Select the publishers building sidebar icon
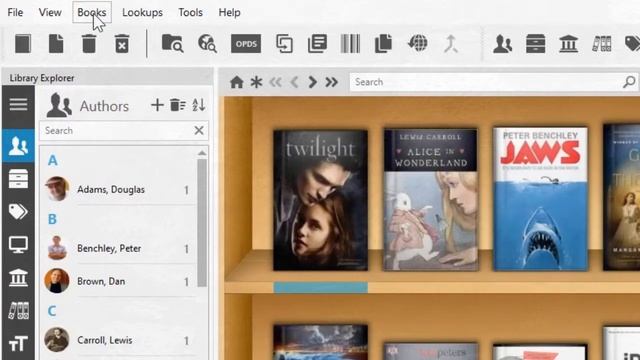The image size is (640, 360). 18,278
